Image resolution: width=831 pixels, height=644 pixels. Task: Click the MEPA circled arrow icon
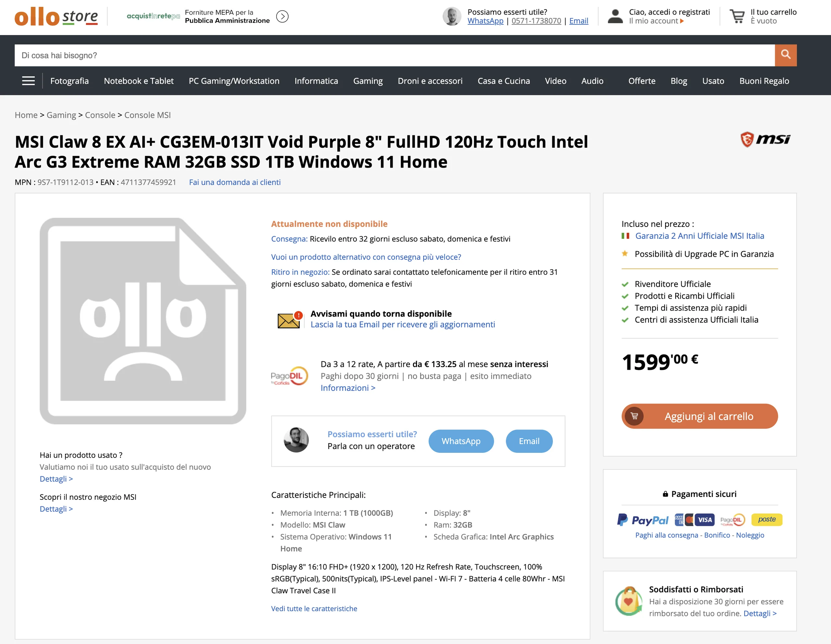[x=282, y=16]
